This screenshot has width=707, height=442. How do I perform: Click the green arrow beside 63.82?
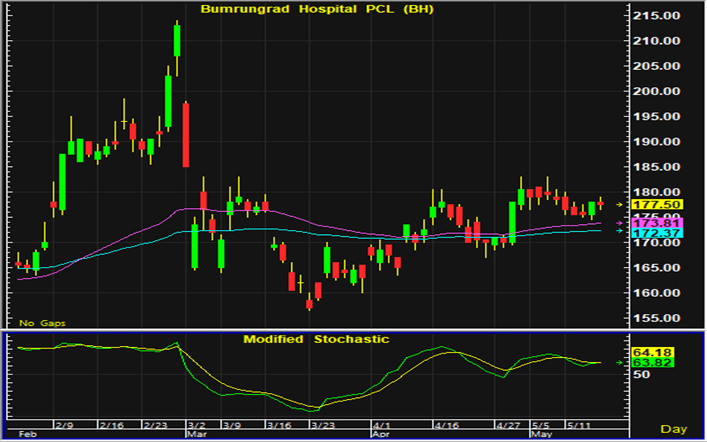pyautogui.click(x=620, y=363)
